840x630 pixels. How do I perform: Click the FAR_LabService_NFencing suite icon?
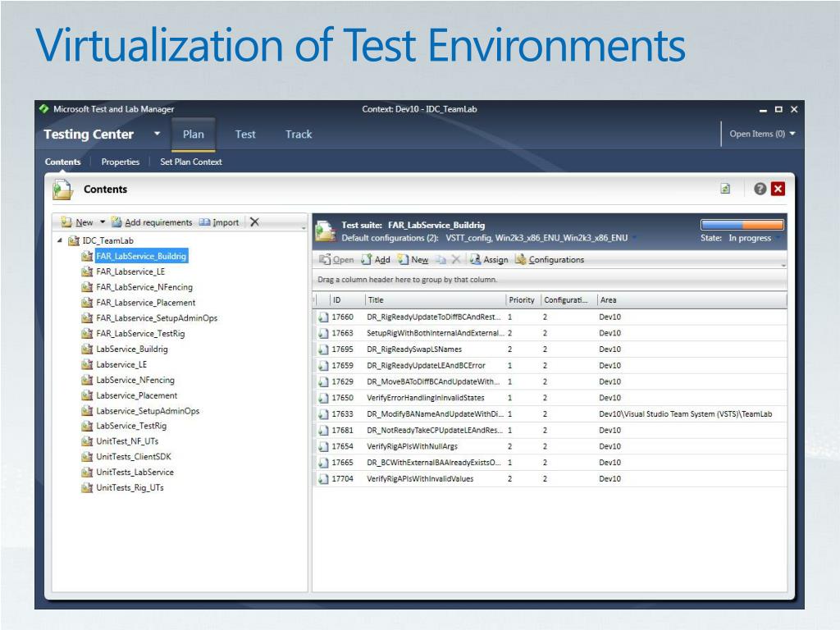tap(87, 287)
